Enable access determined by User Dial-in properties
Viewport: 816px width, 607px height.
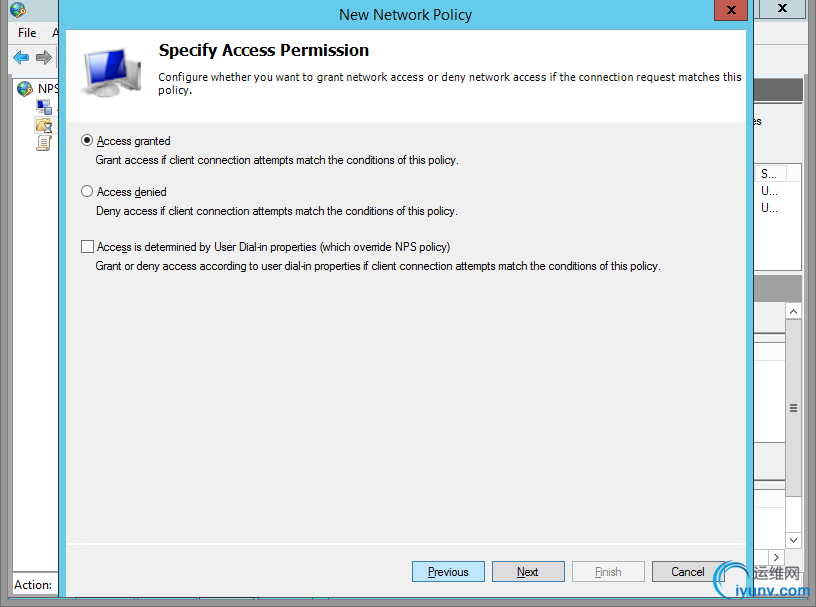point(87,246)
